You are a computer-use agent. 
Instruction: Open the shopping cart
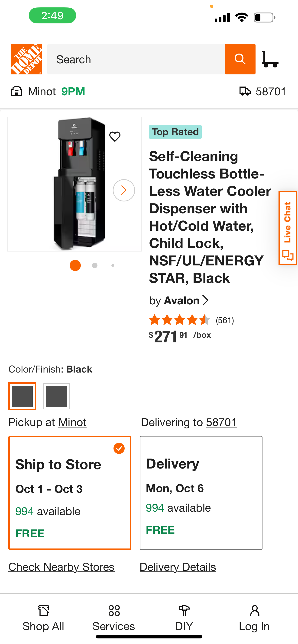[x=270, y=59]
